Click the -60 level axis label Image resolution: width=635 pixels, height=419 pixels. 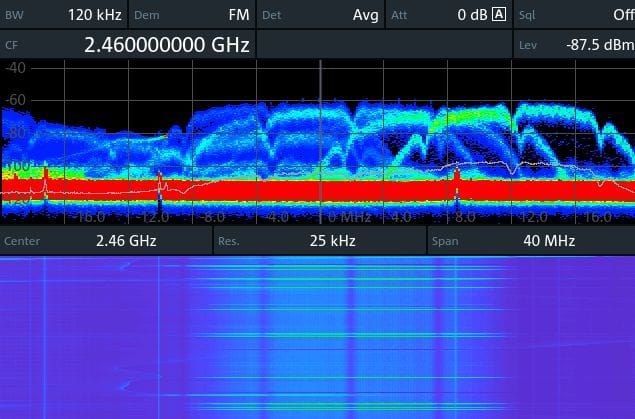[16, 100]
